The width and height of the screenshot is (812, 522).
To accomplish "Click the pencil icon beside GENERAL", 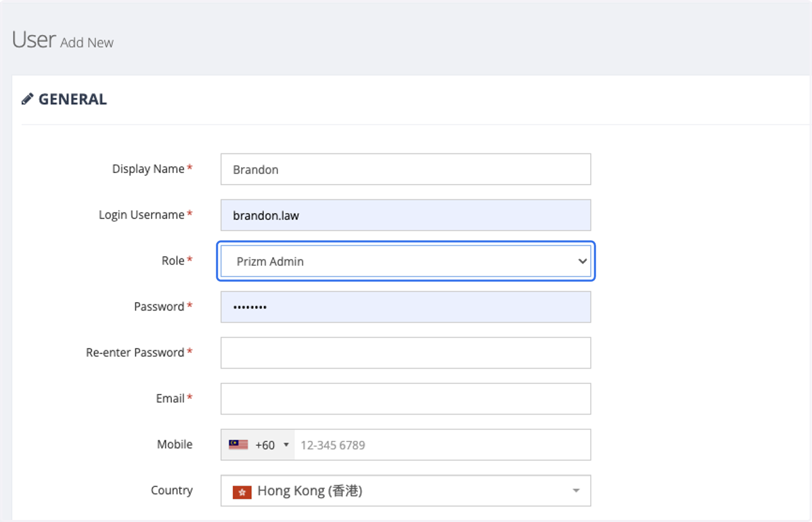I will 27,99.
